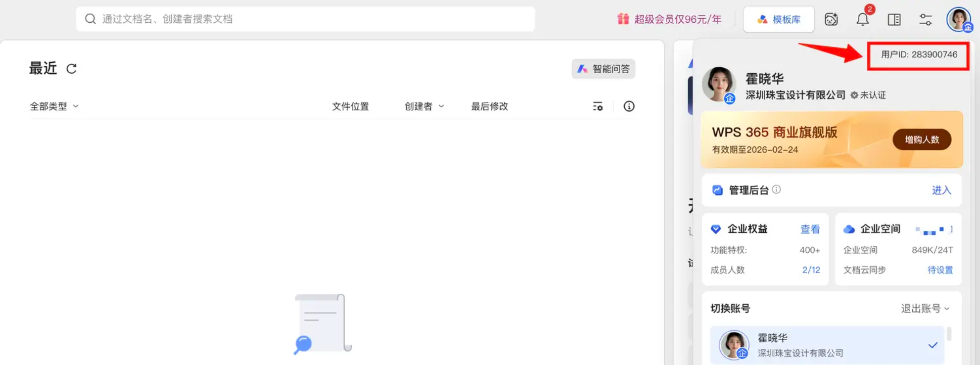Click the user avatar in top right corner

(x=958, y=19)
